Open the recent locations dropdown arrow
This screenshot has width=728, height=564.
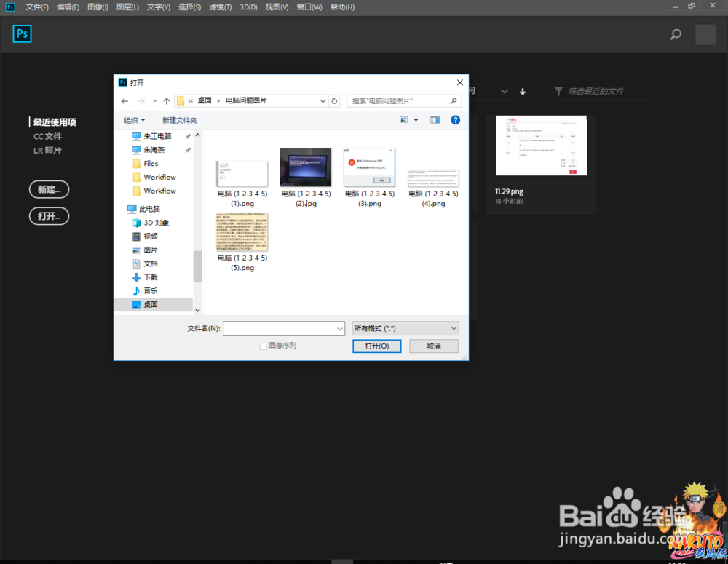click(x=154, y=100)
